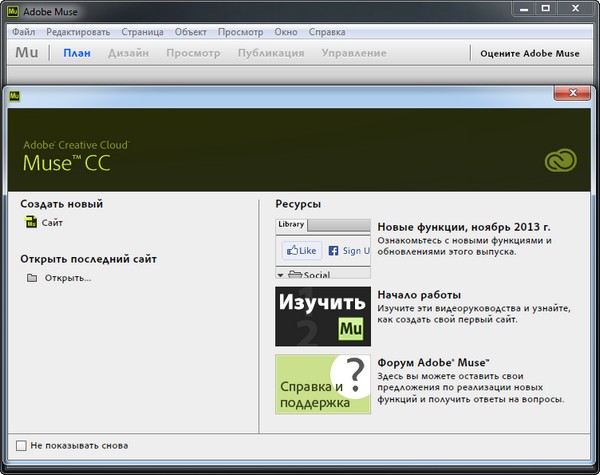Screen dimensions: 600x475
Task: Open the Справка и поддержка thumbnail
Action: tap(322, 384)
